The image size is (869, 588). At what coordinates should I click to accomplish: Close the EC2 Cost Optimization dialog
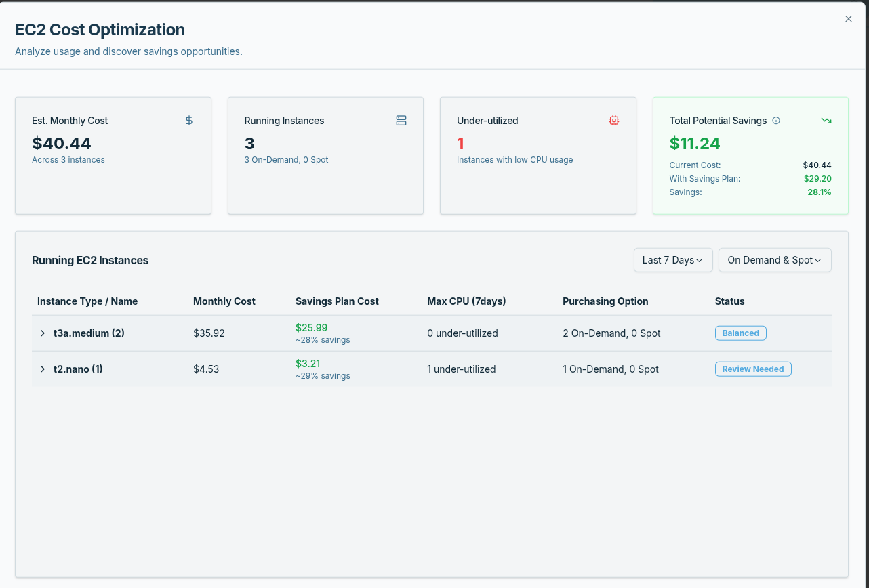[x=849, y=19]
